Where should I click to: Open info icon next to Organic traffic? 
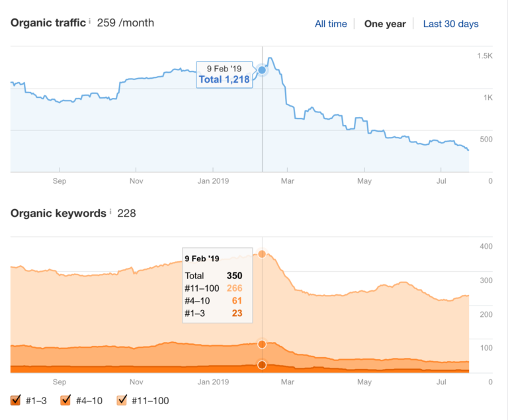[x=90, y=21]
